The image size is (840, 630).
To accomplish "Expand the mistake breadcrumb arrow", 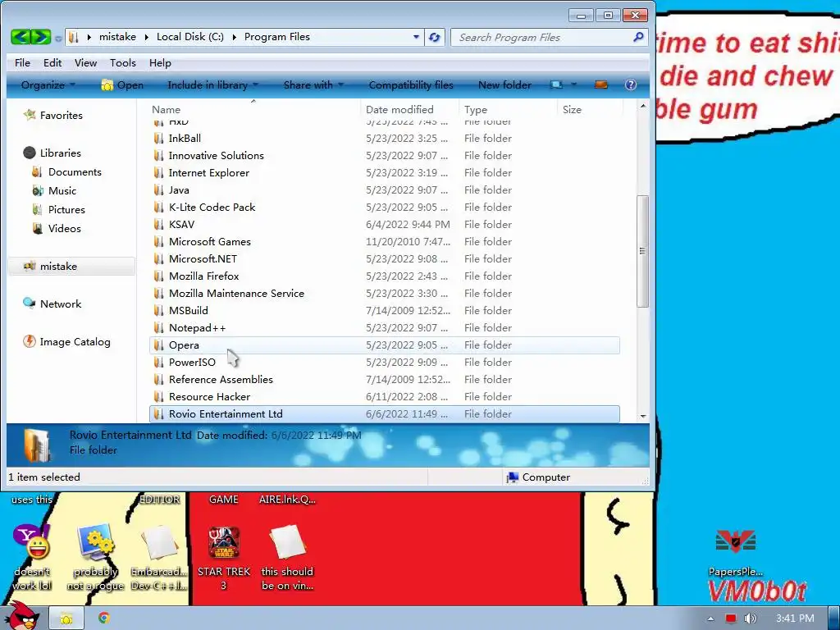I will tap(146, 37).
